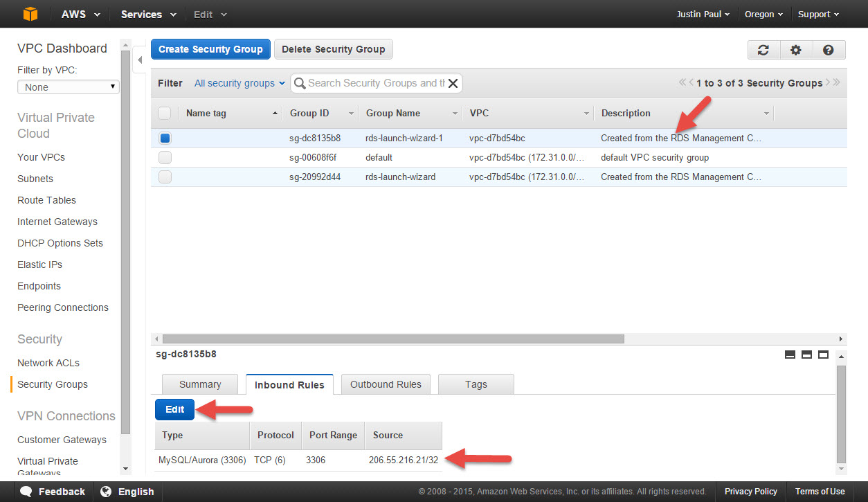The width and height of the screenshot is (868, 502).
Task: Click the blue Edit button for inbound rules
Action: click(x=174, y=409)
